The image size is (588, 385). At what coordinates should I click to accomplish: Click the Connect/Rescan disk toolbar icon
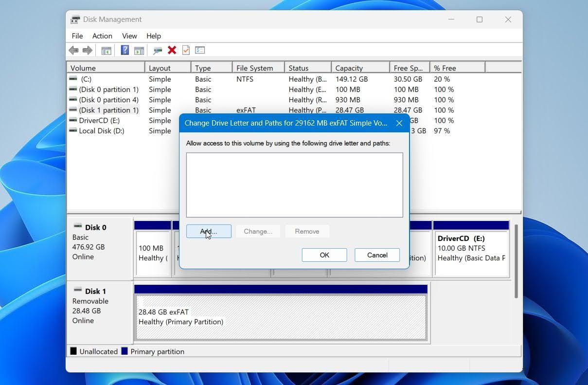coord(158,50)
